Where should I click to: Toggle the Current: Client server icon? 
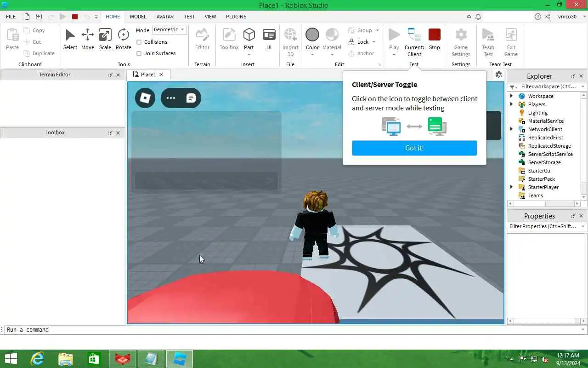pos(414,35)
